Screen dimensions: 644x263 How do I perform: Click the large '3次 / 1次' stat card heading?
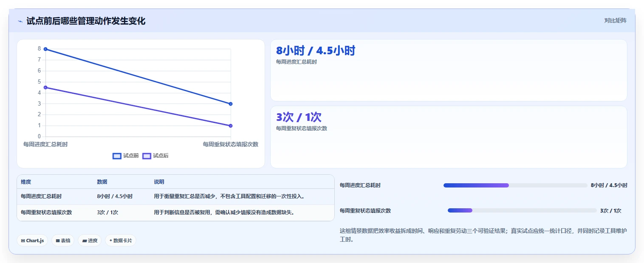click(x=299, y=117)
